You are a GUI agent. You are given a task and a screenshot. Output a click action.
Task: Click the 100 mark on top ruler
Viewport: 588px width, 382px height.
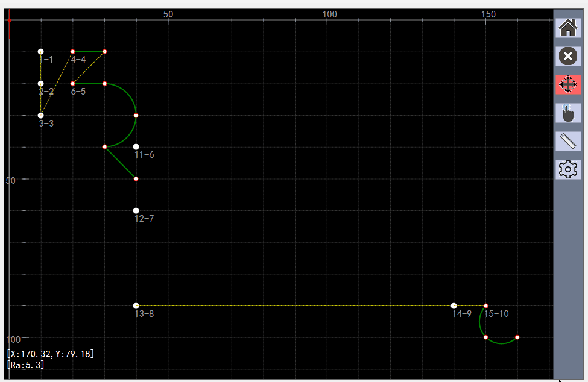tap(330, 14)
